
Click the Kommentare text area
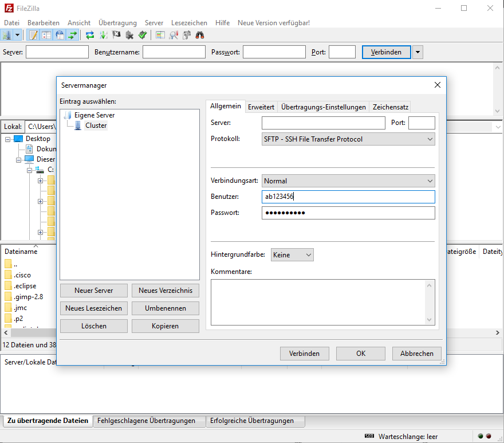(x=318, y=302)
